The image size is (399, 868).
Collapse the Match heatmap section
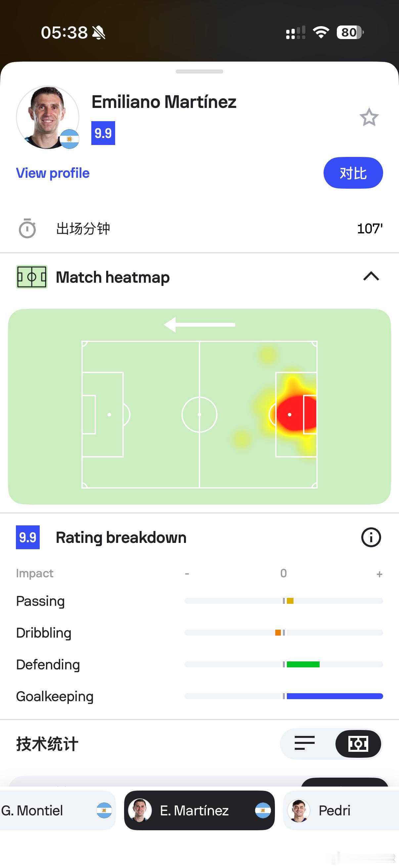pos(371,276)
